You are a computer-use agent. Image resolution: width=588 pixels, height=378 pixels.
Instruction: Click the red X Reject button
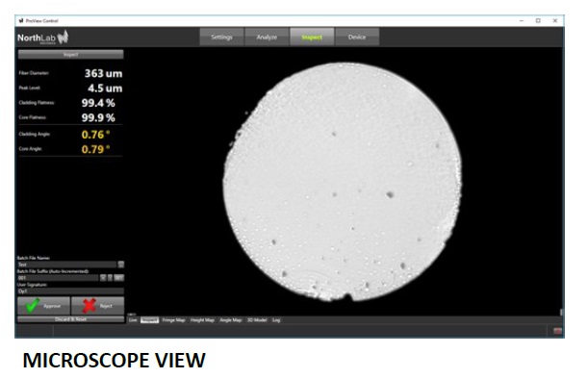(x=97, y=306)
